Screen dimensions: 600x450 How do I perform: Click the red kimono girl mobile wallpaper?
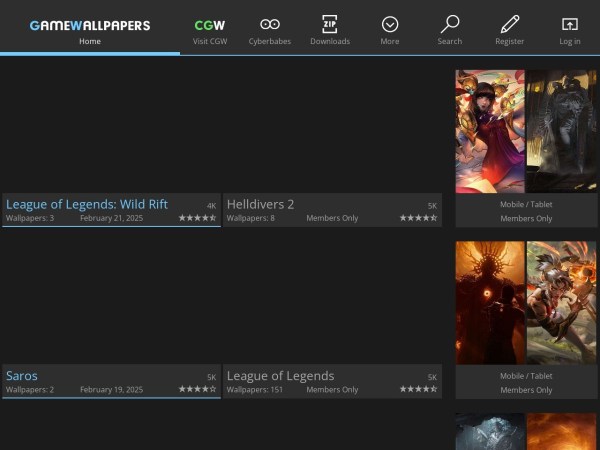click(x=490, y=130)
